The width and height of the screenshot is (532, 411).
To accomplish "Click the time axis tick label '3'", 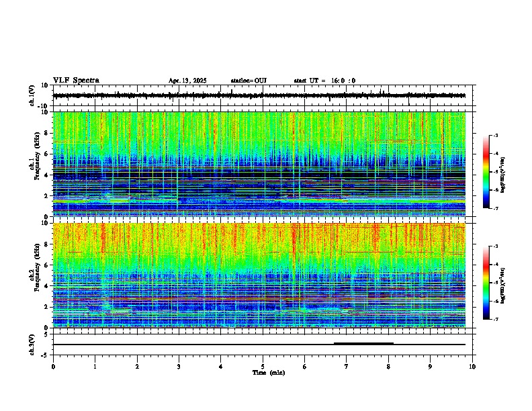I will pos(179,367).
